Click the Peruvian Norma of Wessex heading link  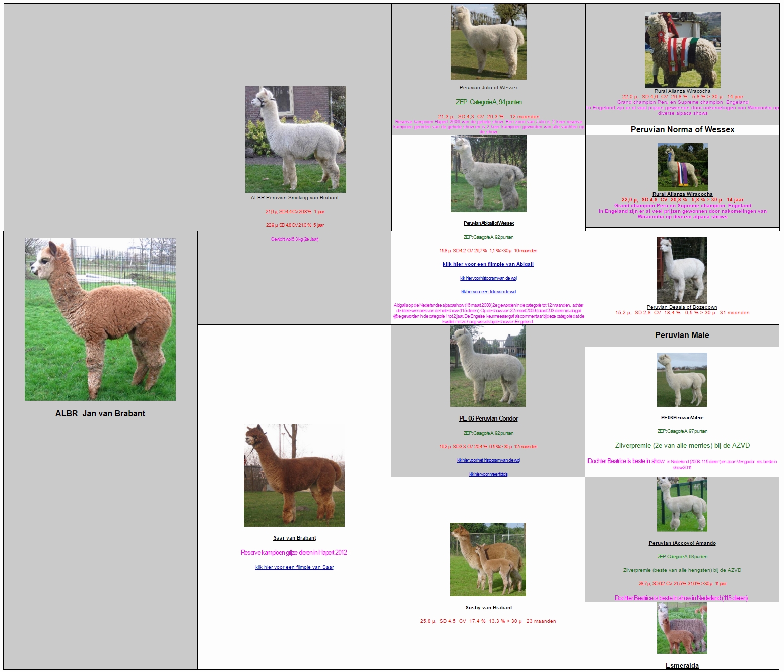682,130
